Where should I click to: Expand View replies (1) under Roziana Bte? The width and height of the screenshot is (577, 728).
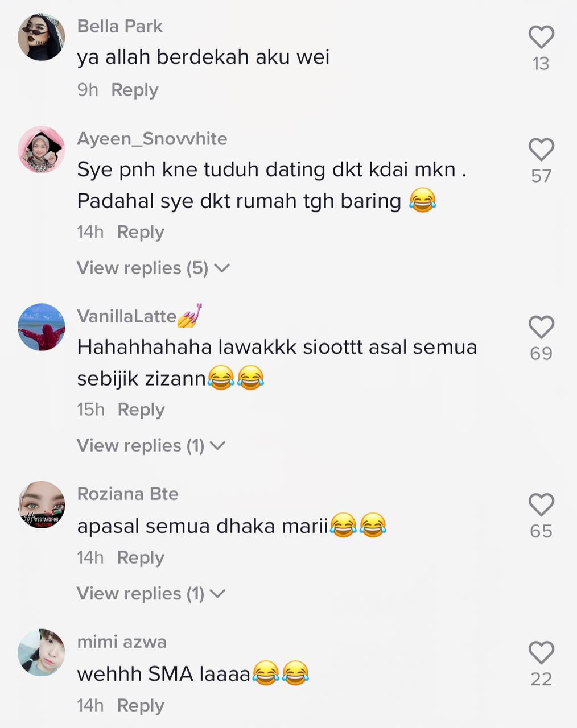coord(151,593)
